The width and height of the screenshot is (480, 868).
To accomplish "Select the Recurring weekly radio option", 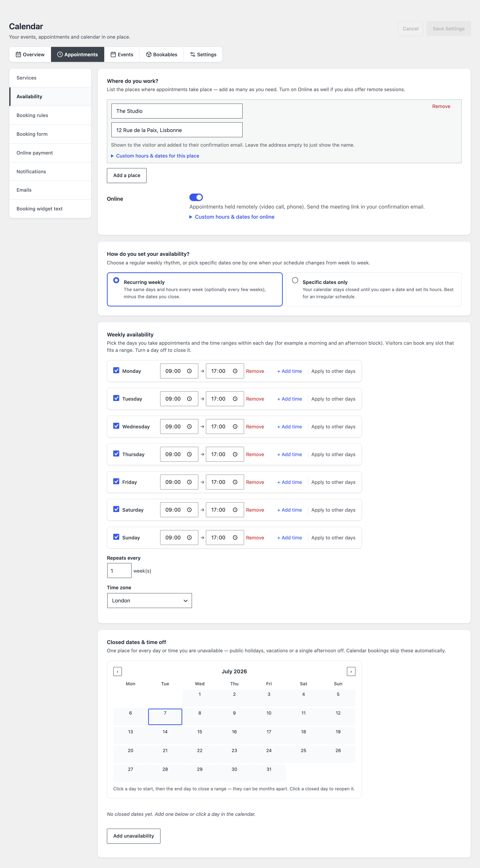I will 116,280.
